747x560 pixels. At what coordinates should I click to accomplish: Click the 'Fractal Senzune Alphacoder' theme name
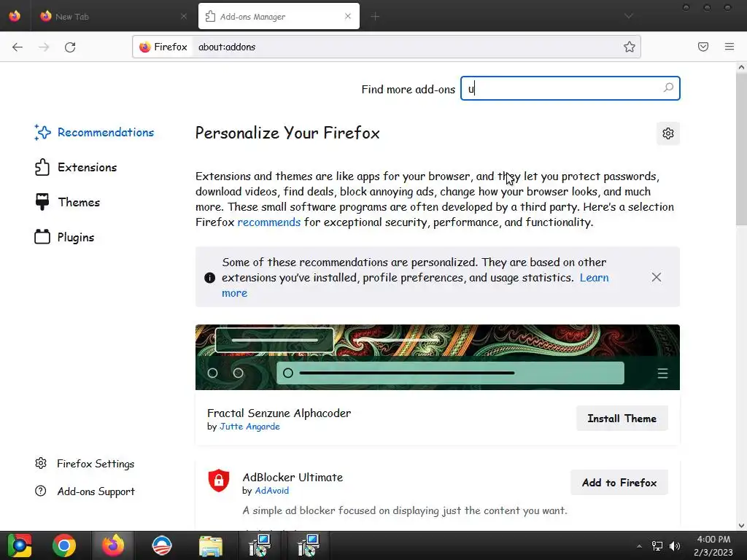point(279,413)
